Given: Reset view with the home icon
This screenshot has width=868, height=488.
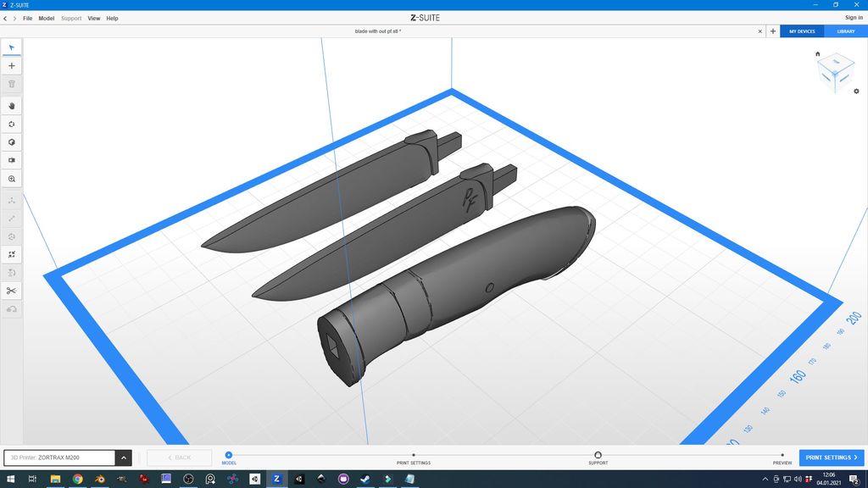Looking at the screenshot, I should tap(818, 53).
